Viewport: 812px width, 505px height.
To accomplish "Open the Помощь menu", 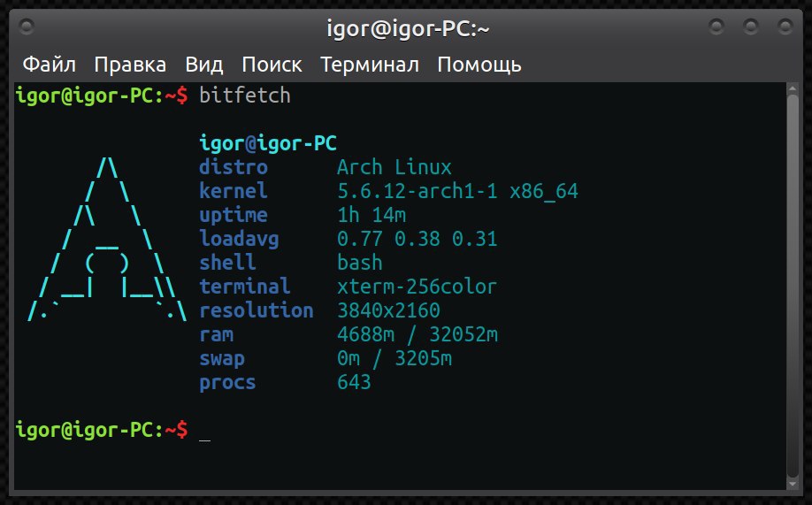I will [479, 65].
